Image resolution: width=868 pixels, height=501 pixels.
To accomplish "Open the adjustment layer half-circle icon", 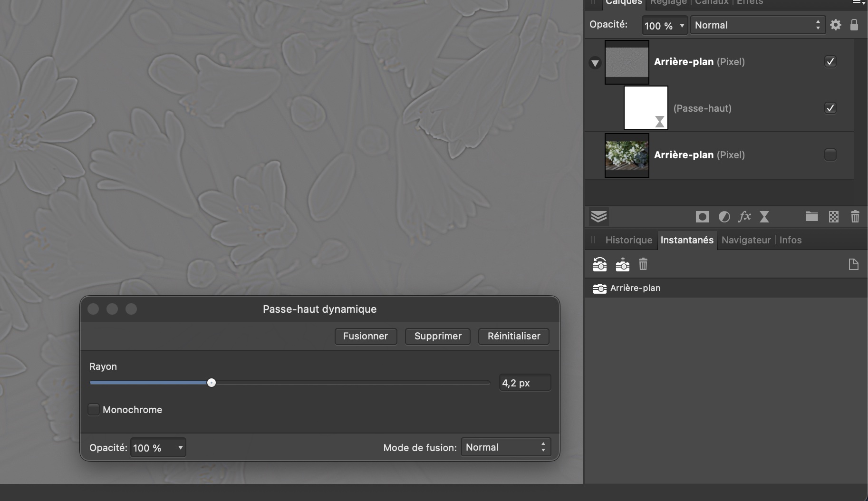I will point(724,217).
